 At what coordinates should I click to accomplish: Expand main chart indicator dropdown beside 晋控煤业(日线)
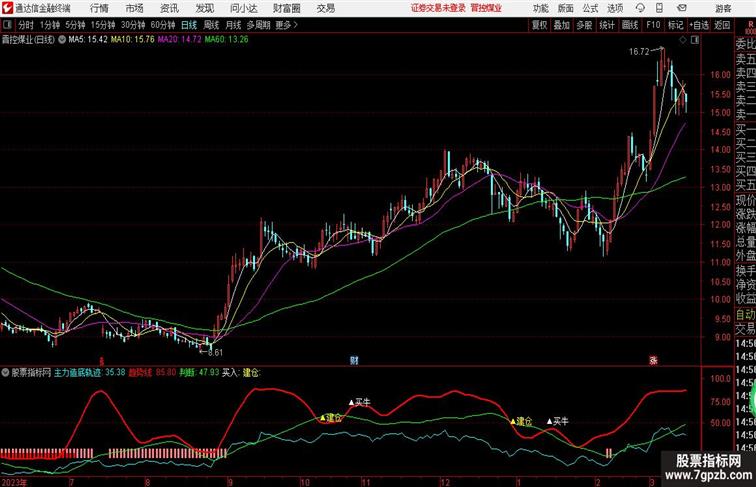[x=62, y=40]
